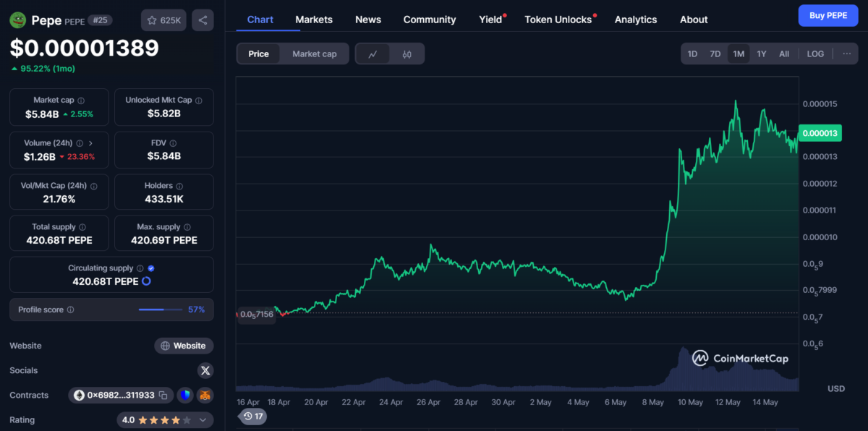868x431 pixels.
Task: Open the contract address 0×6982...311933
Action: coord(121,395)
